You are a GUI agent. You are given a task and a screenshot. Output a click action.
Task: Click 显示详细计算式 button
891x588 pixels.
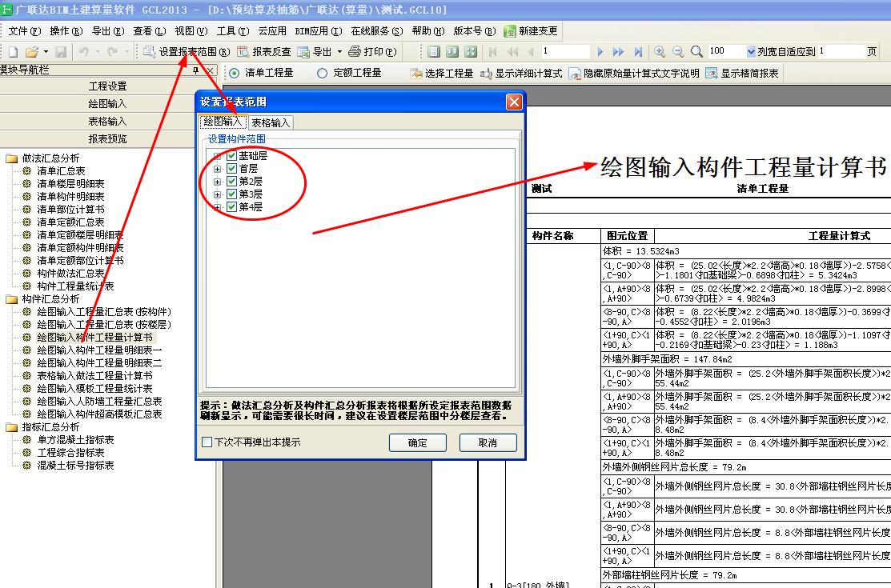[521, 74]
